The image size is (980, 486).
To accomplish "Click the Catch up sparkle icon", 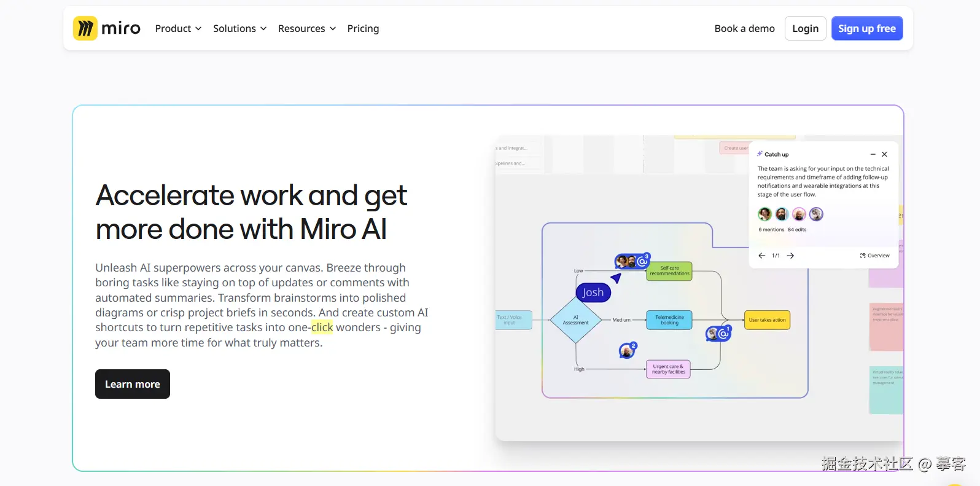I will [x=760, y=154].
